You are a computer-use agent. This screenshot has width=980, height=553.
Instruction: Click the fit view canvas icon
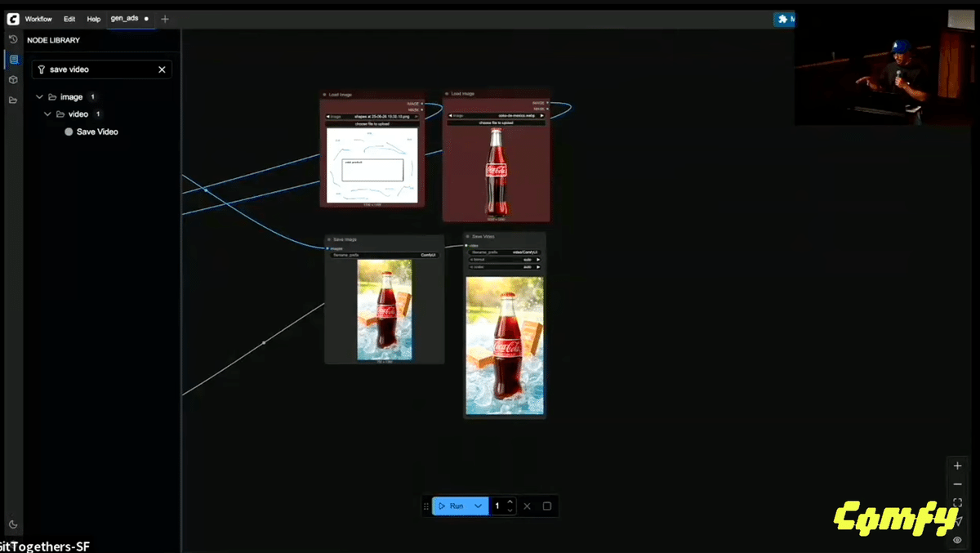(958, 503)
